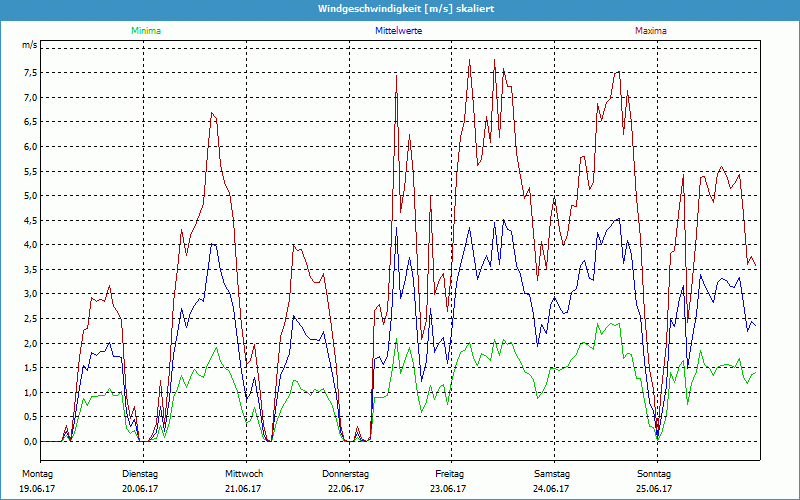Image resolution: width=800 pixels, height=500 pixels.
Task: Click the 5,0 y-axis value
Action: [x=31, y=196]
